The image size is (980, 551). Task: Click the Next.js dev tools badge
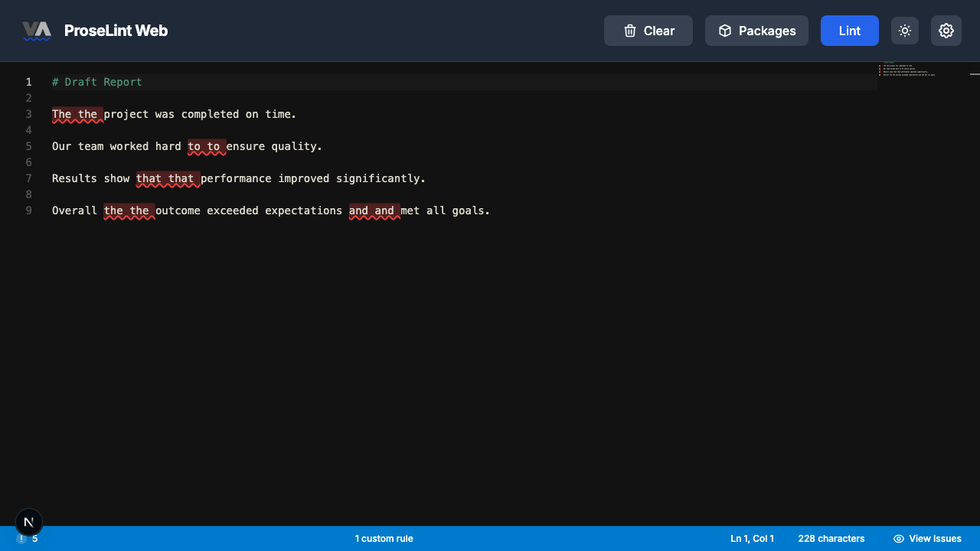click(x=29, y=522)
